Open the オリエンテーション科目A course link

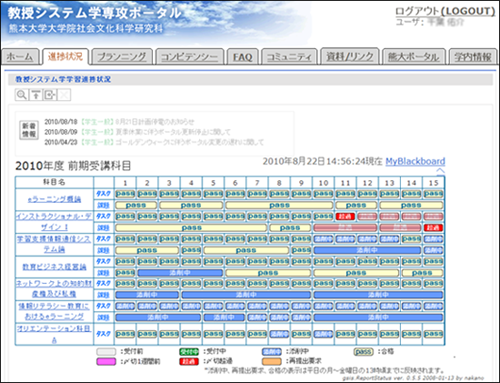pos(54,334)
